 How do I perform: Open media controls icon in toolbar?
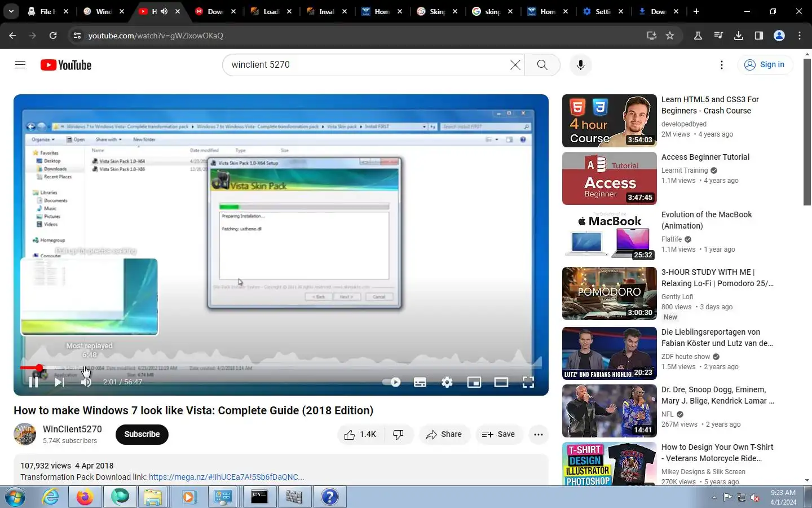(718, 36)
